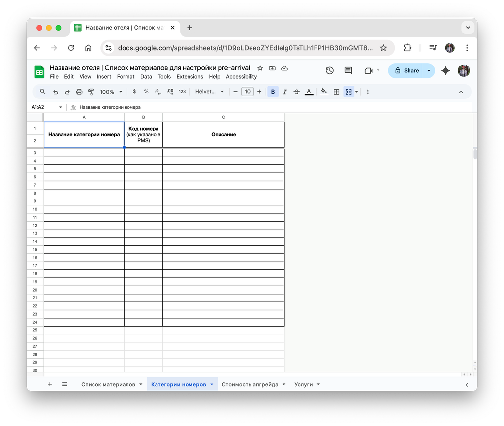Screen dimensions: 504x426
Task: Click the font size 10 field
Action: tap(248, 92)
